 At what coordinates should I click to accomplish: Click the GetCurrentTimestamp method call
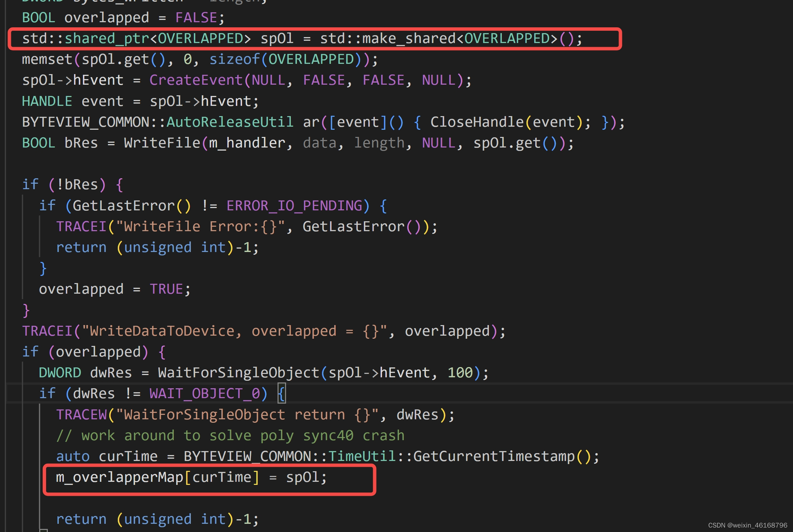(x=494, y=457)
